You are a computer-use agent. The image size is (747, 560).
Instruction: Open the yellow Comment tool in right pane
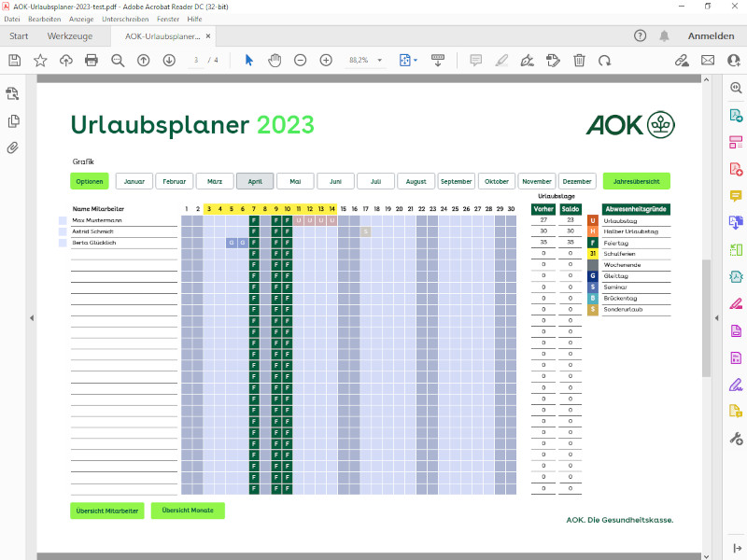coord(736,196)
